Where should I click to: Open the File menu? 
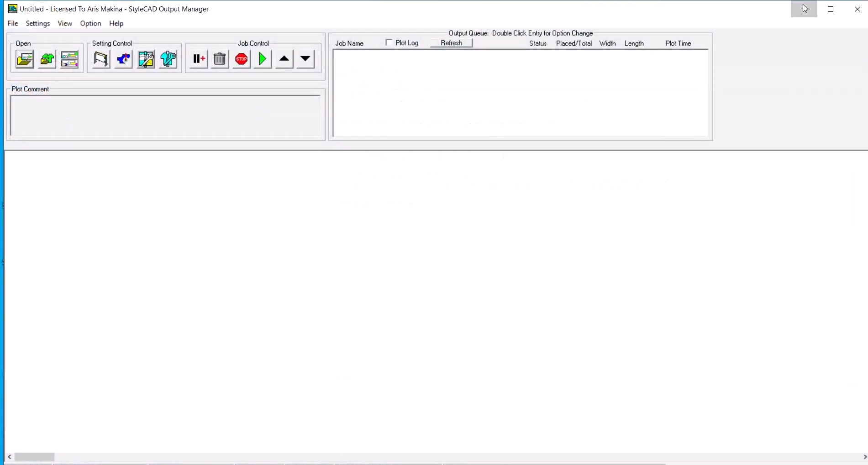point(13,23)
